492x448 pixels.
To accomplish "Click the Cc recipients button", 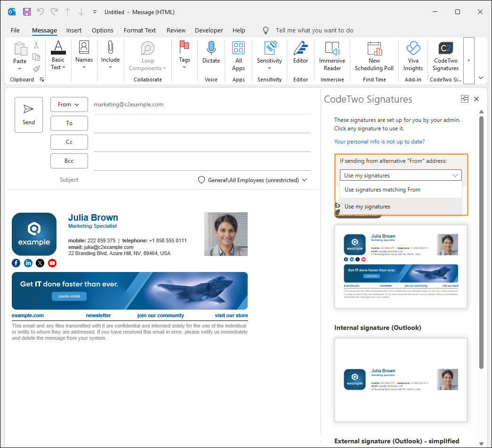I will 69,142.
